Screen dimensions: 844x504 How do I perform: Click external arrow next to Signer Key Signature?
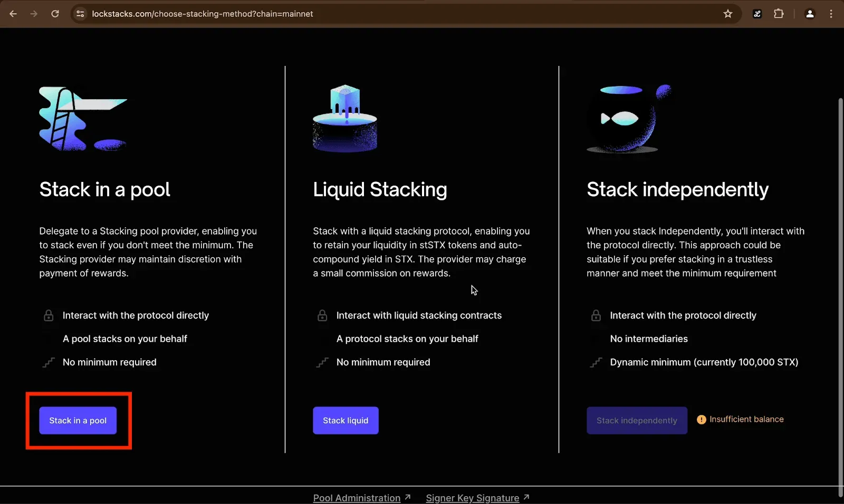tap(526, 497)
